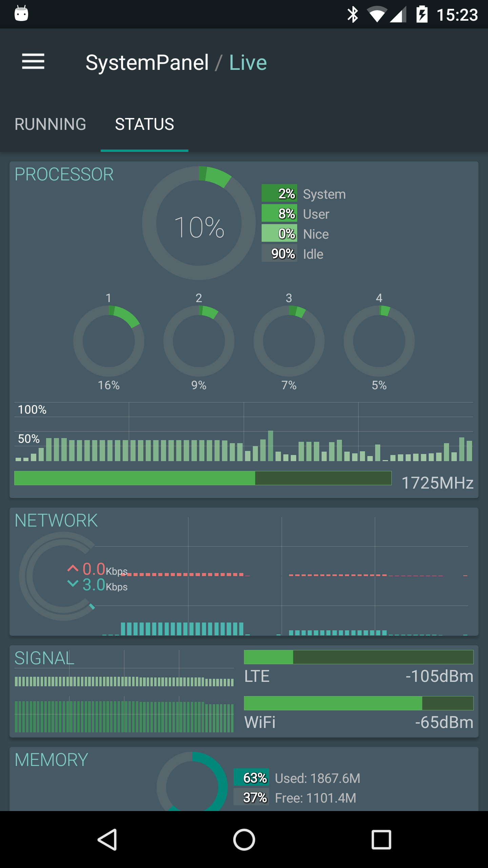Tap the teal download arrow icon
Viewport: 488px width, 868px height.
coord(73,583)
